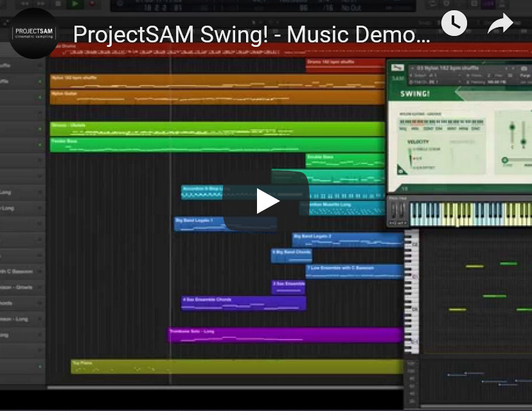Image resolution: width=532 pixels, height=411 pixels.
Task: Click the Purge control in the Kontakt header
Action: (524, 75)
